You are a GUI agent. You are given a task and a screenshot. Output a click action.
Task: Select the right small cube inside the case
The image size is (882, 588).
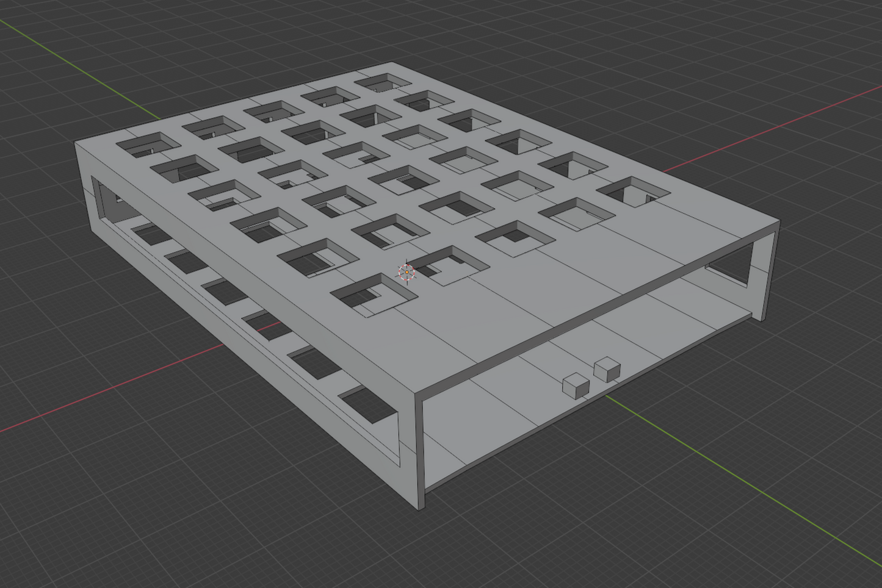607,370
